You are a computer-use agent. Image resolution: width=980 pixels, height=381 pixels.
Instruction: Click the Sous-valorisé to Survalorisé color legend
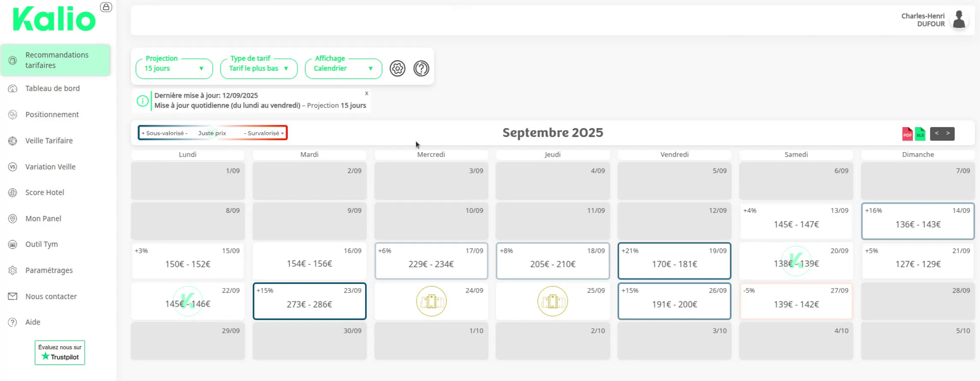(213, 133)
